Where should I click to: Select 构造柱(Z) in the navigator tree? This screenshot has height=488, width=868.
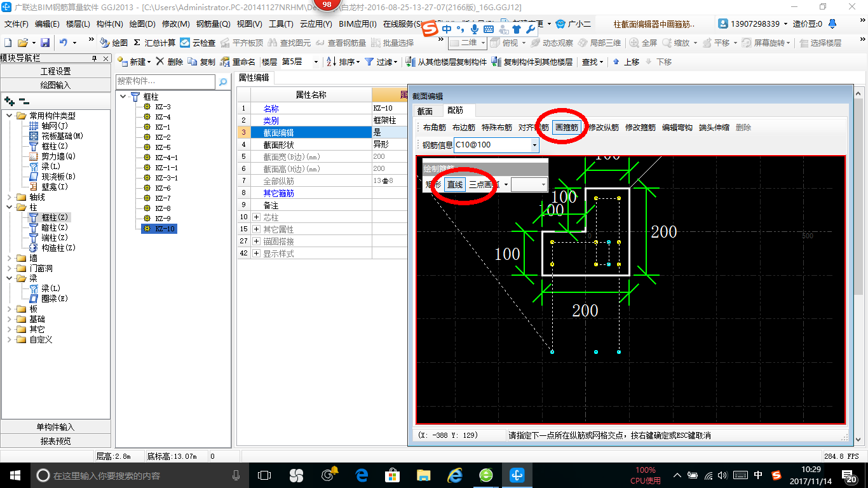pos(52,248)
